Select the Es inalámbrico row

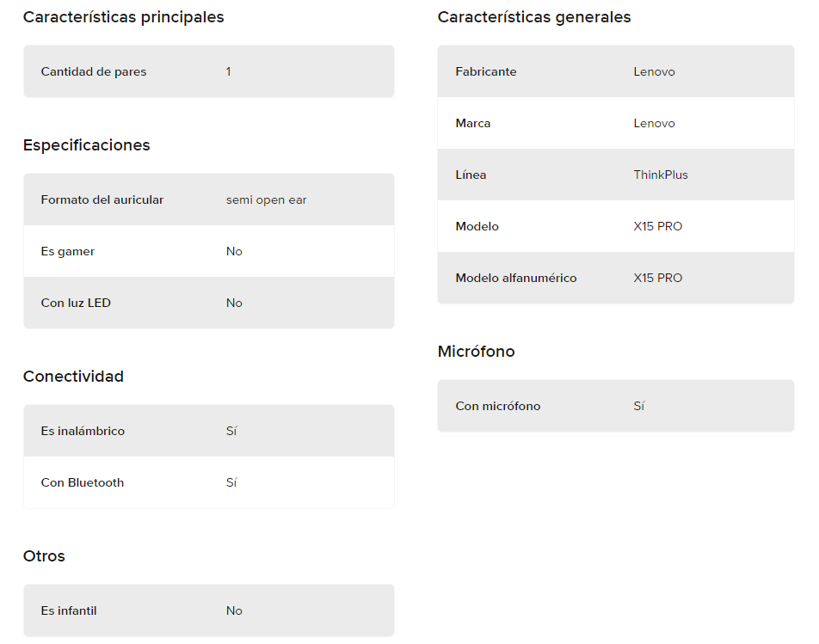pos(209,431)
